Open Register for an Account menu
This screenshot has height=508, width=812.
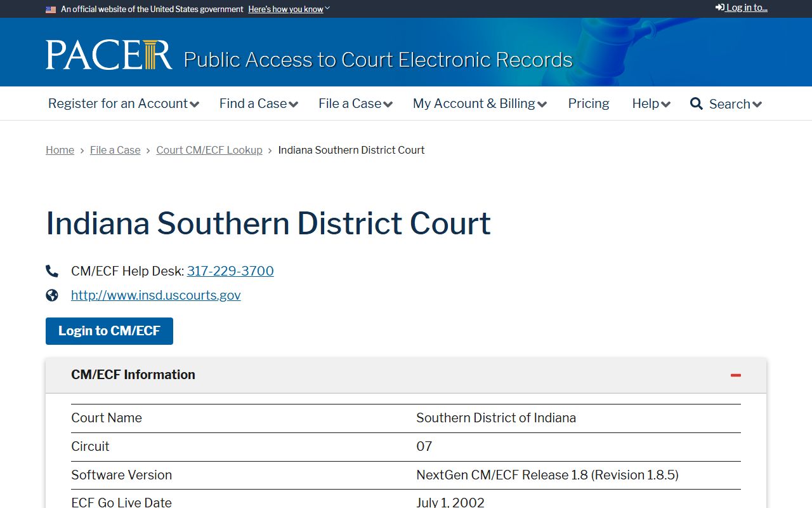pos(124,104)
